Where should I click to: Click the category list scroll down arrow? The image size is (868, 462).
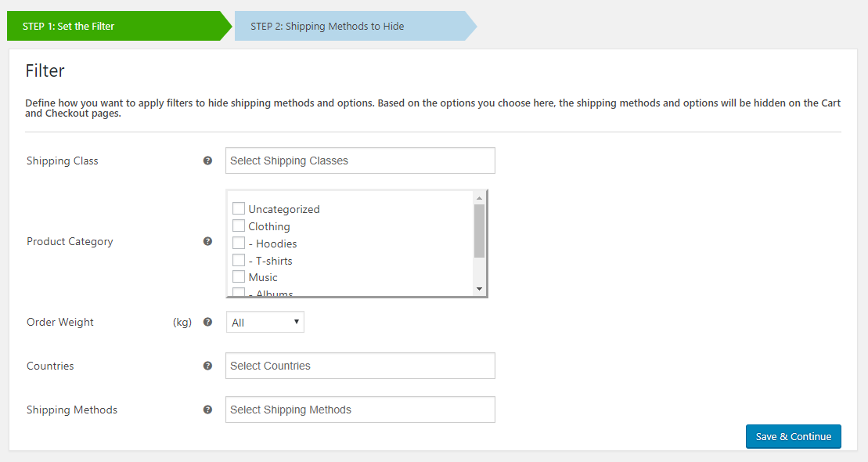coord(479,289)
